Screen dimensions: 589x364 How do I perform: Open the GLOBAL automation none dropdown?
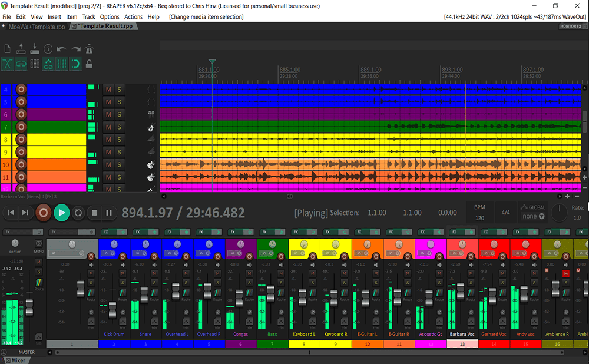534,216
